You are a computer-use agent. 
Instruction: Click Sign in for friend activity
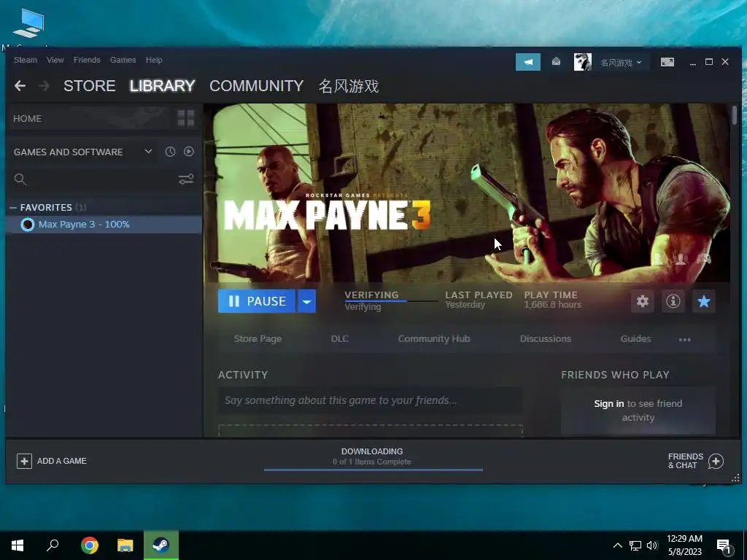click(x=609, y=404)
